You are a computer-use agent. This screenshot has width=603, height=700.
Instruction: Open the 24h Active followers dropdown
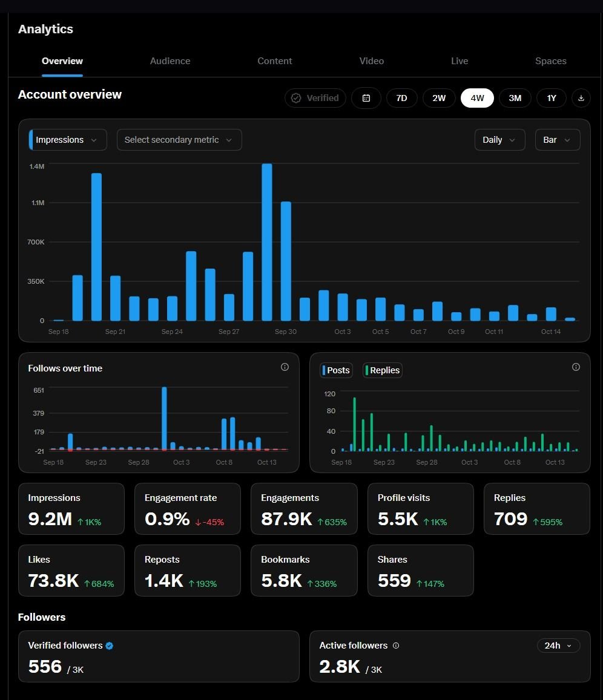558,646
